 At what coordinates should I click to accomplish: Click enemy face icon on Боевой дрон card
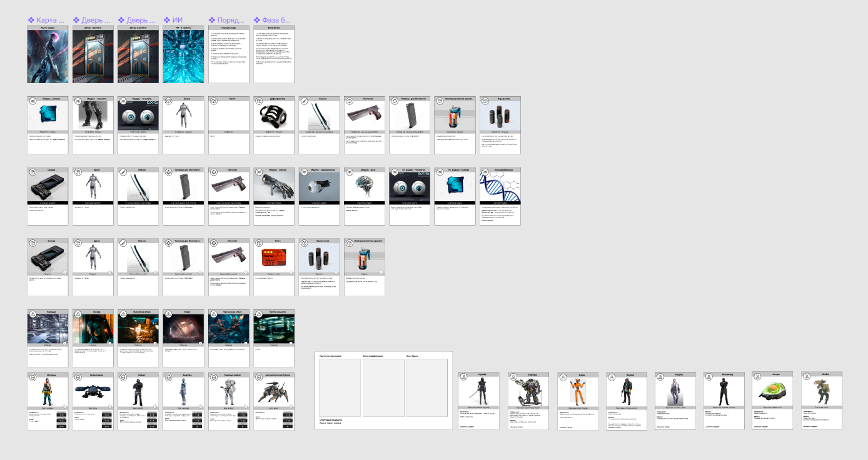(78, 376)
